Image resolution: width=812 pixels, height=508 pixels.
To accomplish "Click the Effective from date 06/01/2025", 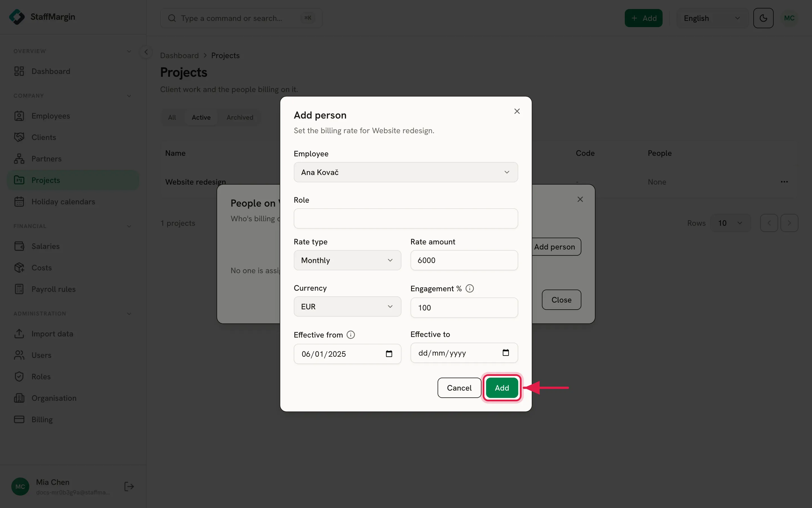I will 347,354.
